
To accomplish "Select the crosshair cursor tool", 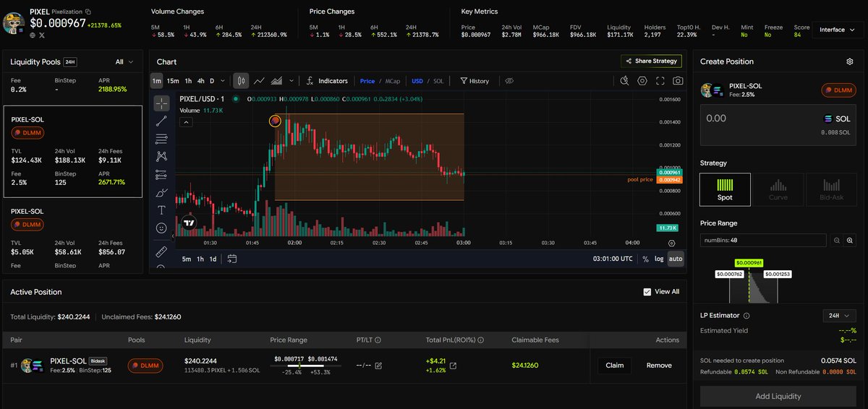I will click(x=161, y=103).
